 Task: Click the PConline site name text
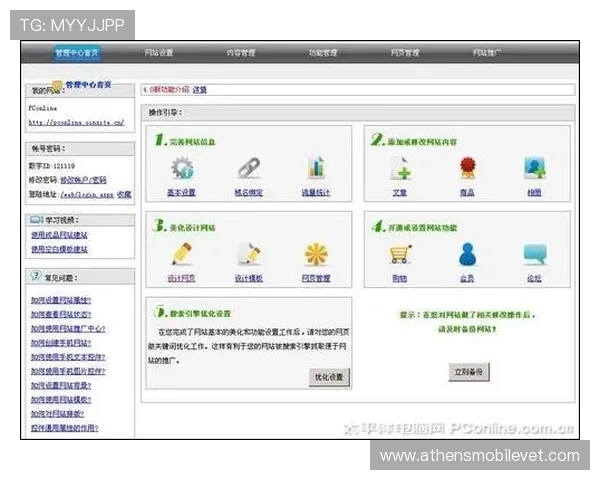43,108
